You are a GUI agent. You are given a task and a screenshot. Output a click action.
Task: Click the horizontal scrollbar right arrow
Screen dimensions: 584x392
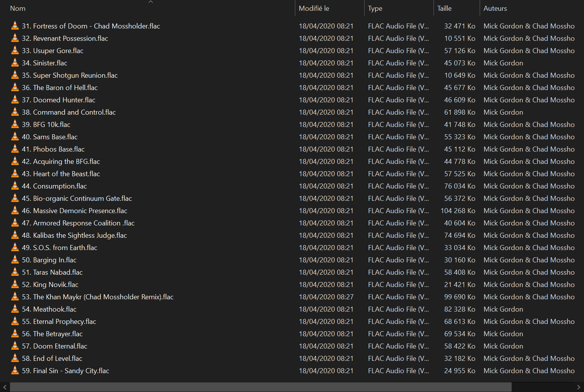point(579,387)
